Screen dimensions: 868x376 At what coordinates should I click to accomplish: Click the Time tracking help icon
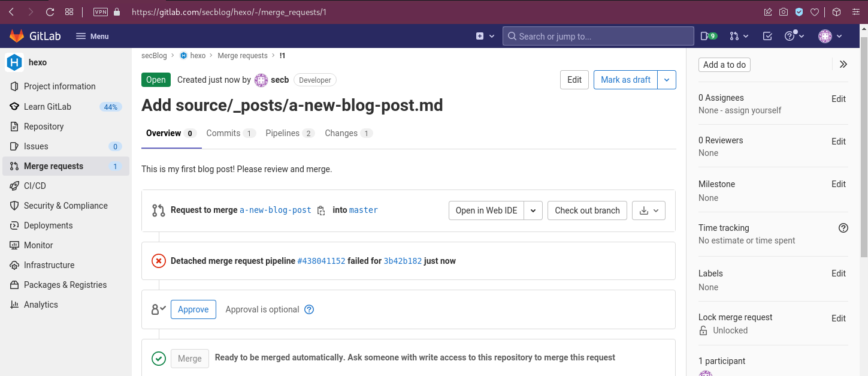pyautogui.click(x=843, y=228)
